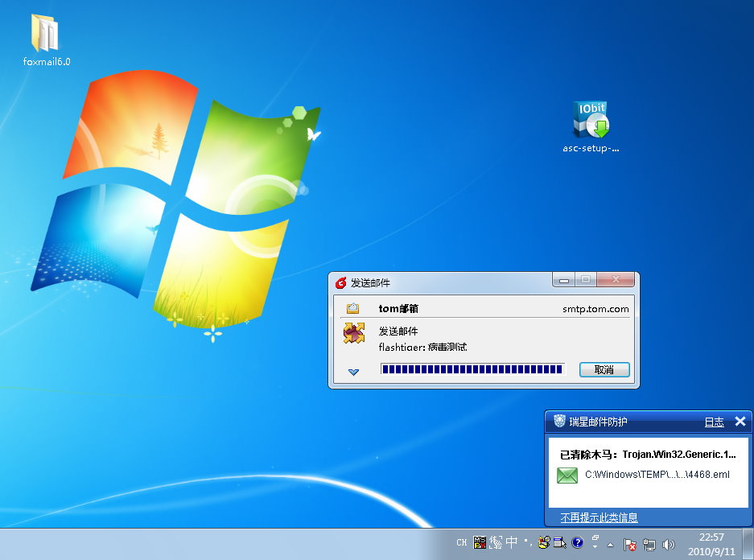Click the CH input language indicator
This screenshot has width=754, height=560.
pyautogui.click(x=462, y=542)
